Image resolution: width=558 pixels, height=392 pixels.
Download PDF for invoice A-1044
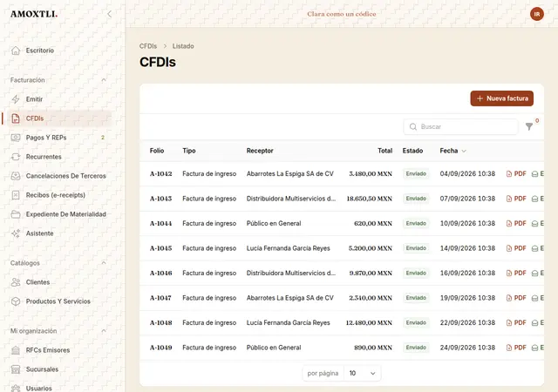[x=516, y=223]
